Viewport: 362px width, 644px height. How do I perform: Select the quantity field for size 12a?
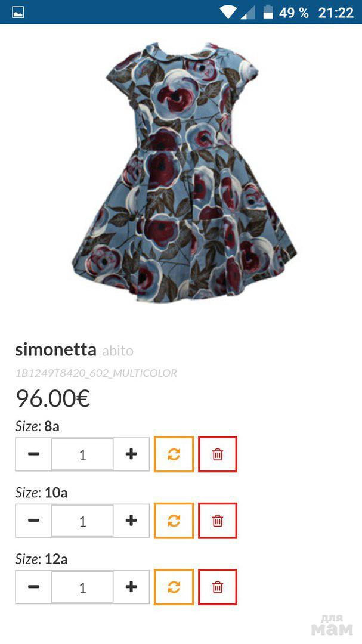coord(82,587)
